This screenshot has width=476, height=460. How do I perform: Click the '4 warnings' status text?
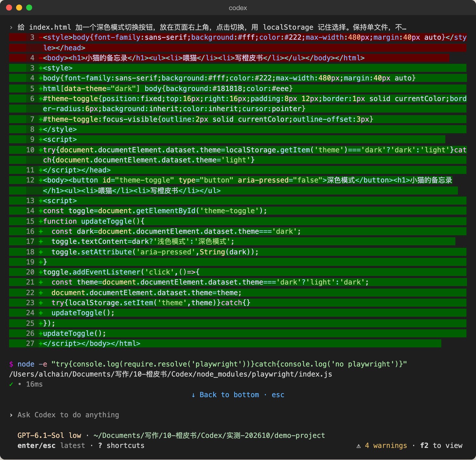point(386,446)
